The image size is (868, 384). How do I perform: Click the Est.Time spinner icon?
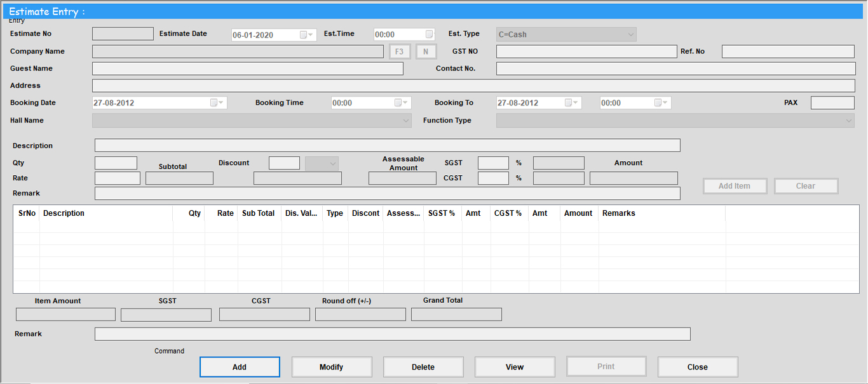tap(429, 34)
